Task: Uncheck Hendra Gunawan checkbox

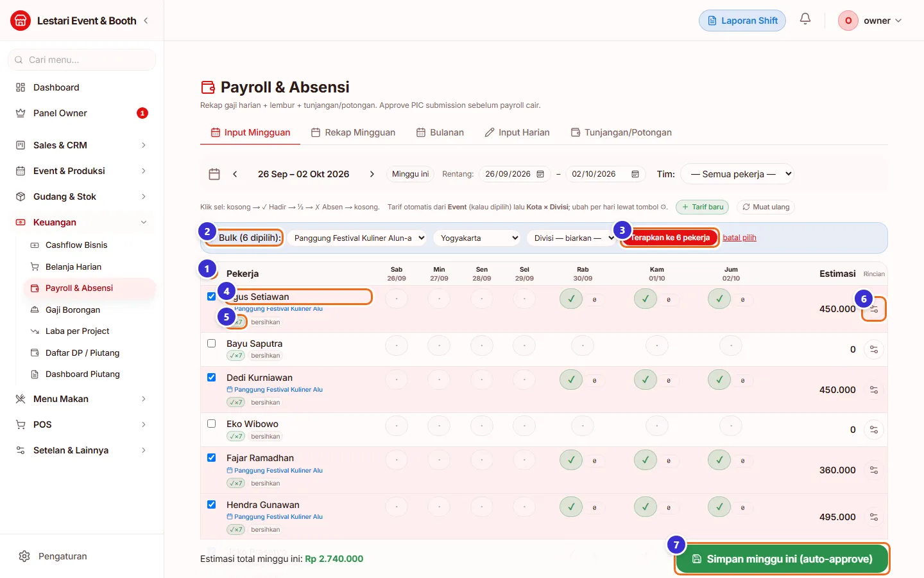Action: [211, 505]
